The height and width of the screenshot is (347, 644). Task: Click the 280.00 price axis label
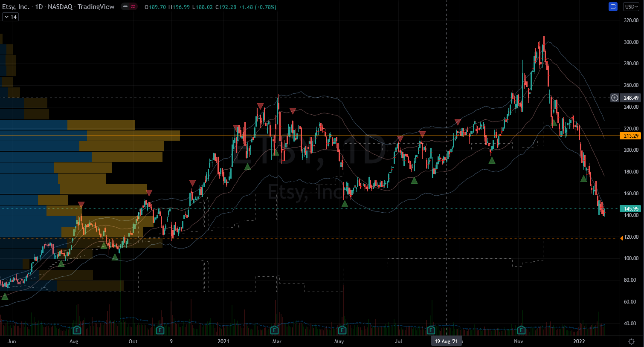(631, 64)
